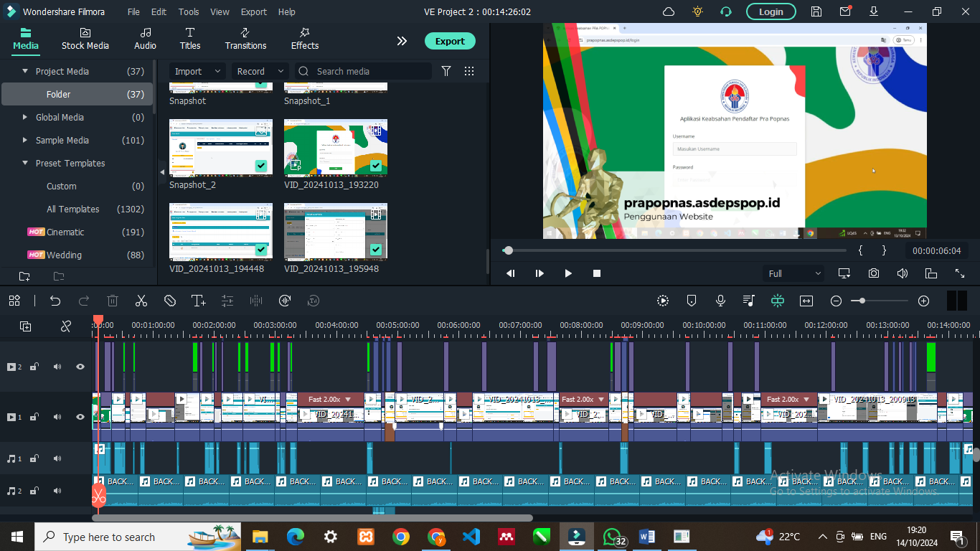Viewport: 980px width, 551px height.
Task: Mute audio track 1 speaker icon
Action: click(57, 458)
